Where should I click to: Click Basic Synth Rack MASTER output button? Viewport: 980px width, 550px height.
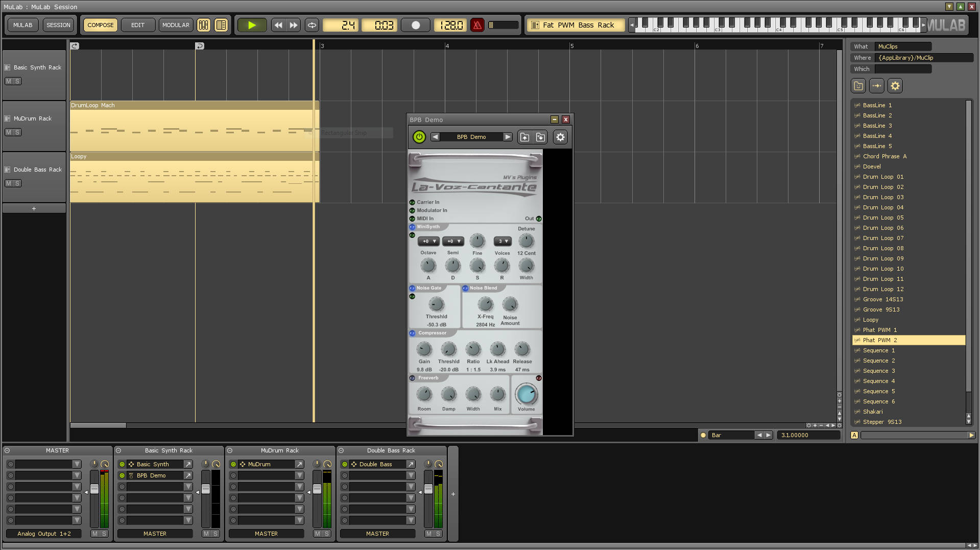click(155, 534)
